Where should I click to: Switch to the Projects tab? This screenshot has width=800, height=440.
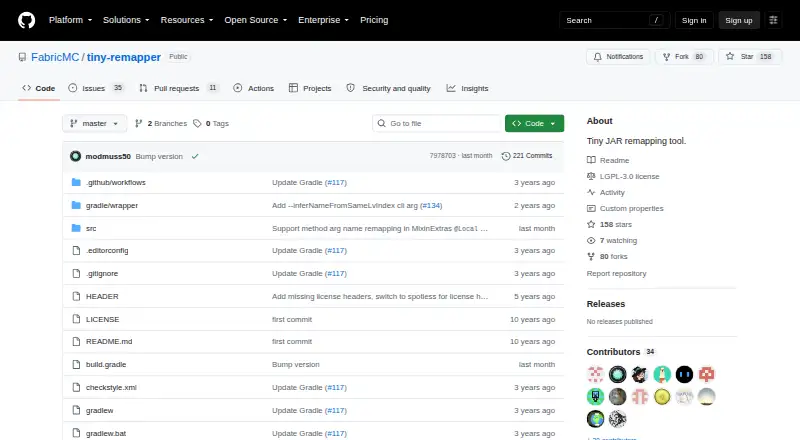[310, 88]
